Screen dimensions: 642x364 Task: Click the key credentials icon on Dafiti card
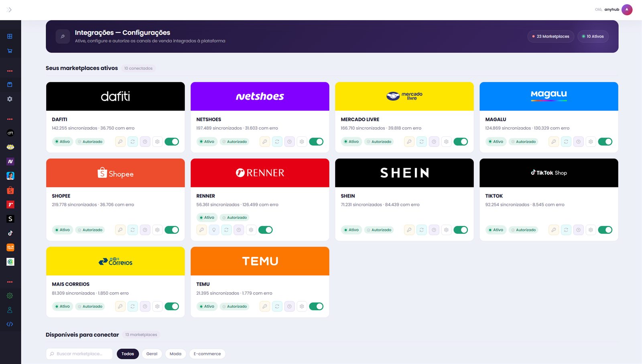pyautogui.click(x=120, y=142)
